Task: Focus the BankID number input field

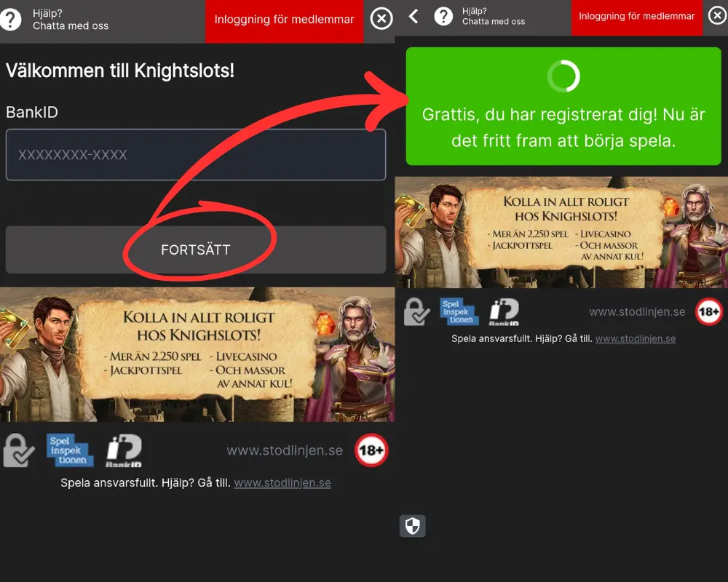Action: [x=195, y=154]
